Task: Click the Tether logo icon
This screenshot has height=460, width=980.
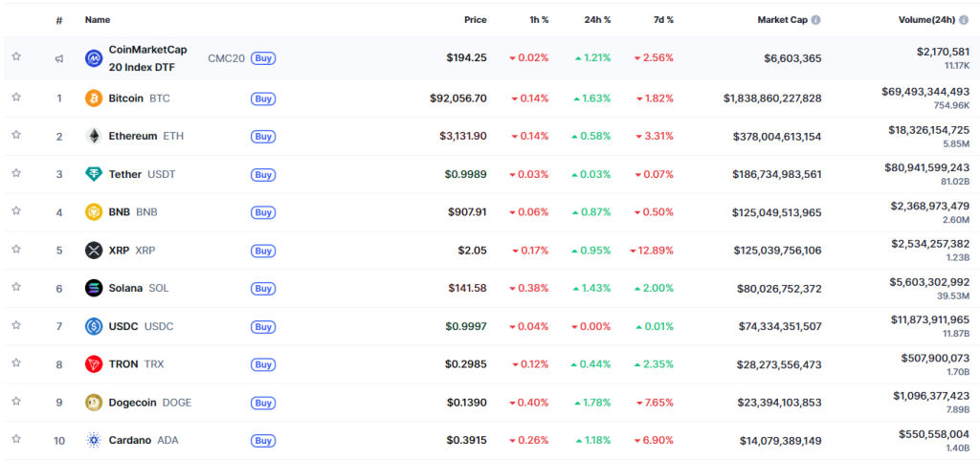Action: 94,174
